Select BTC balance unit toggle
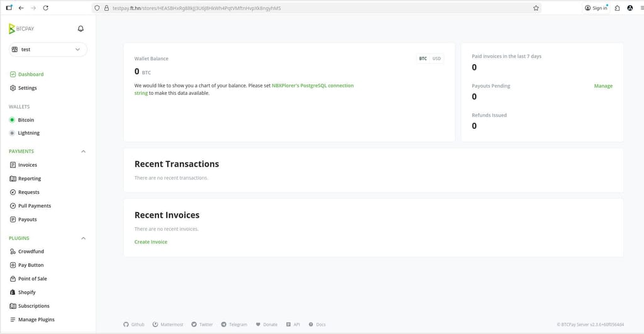Image resolution: width=644 pixels, height=334 pixels. click(x=423, y=58)
